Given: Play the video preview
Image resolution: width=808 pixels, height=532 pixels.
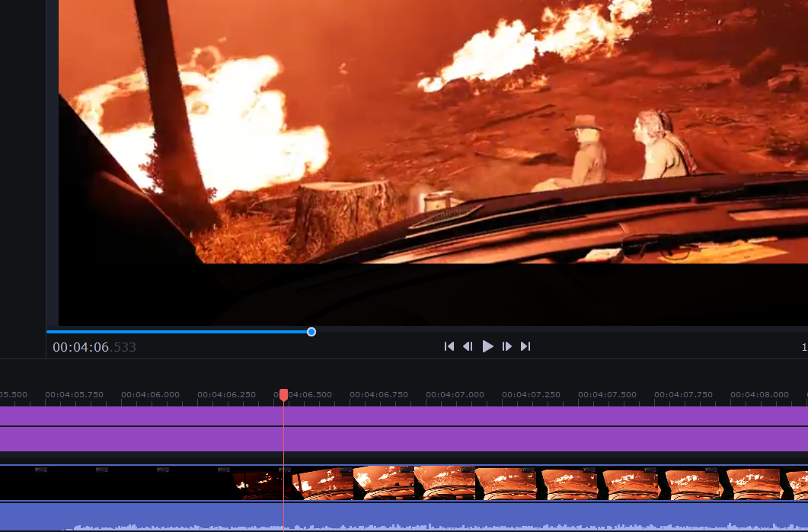Looking at the screenshot, I should pyautogui.click(x=487, y=346).
